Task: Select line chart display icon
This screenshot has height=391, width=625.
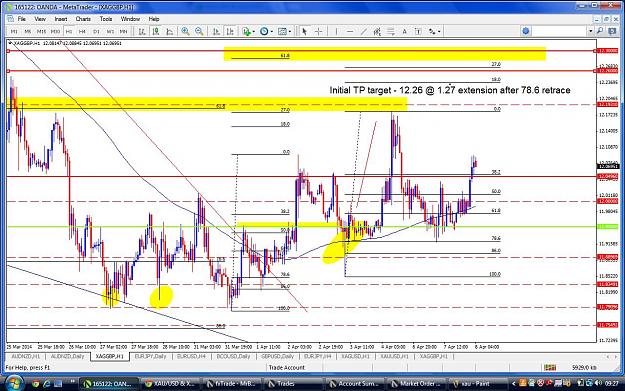Action: click(170, 31)
